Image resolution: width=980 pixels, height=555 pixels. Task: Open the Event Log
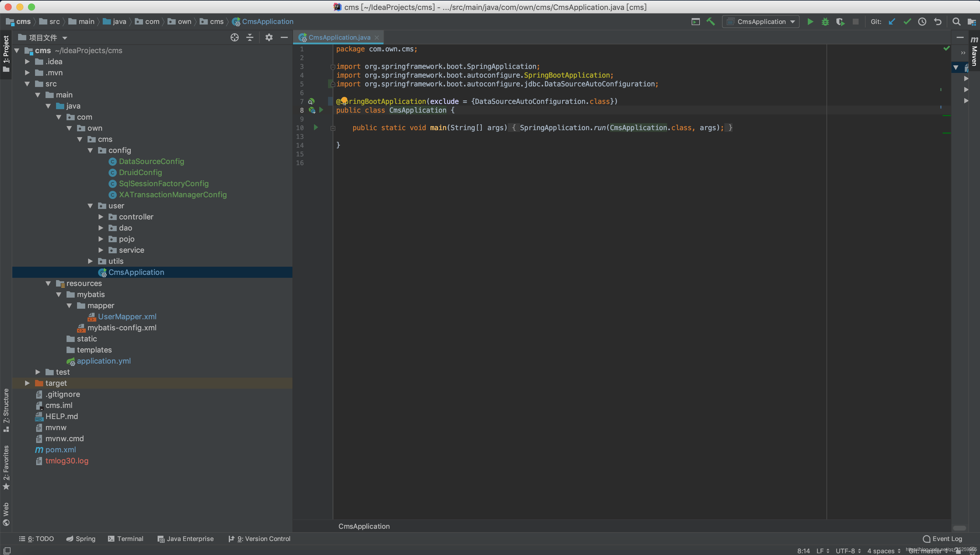942,539
